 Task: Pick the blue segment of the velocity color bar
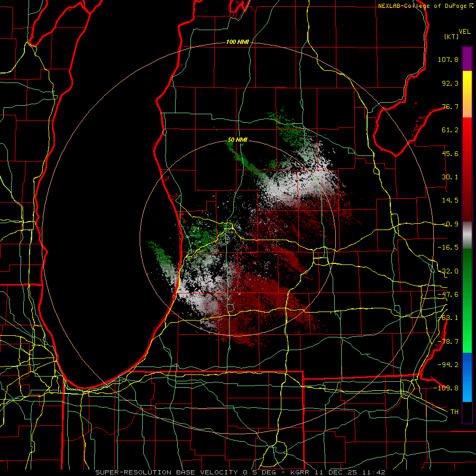(467, 377)
